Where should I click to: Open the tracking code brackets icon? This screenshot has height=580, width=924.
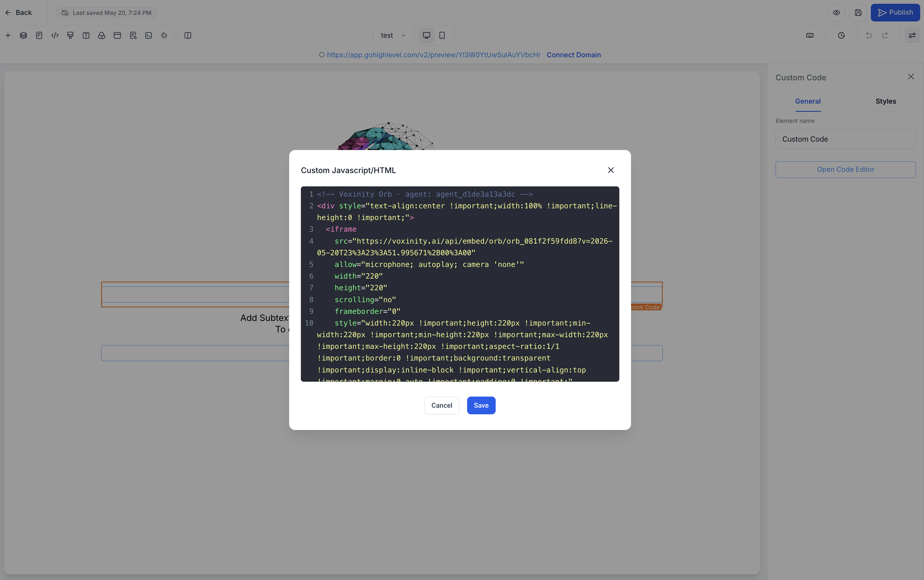[55, 35]
